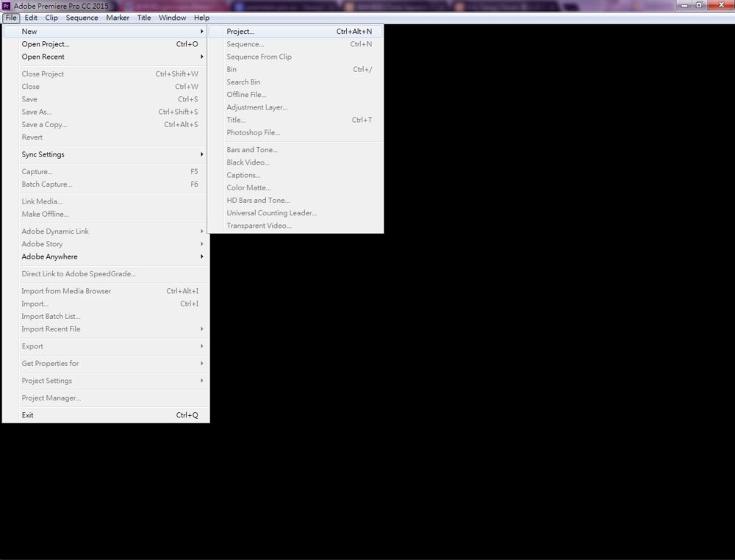Viewport: 735px width, 560px height.
Task: Expand the New submenu
Action: (106, 32)
